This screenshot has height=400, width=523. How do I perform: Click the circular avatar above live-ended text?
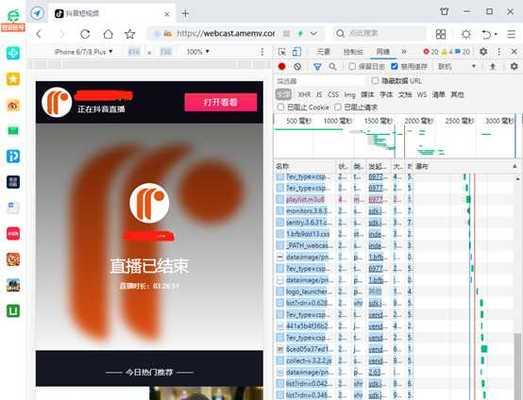149,203
